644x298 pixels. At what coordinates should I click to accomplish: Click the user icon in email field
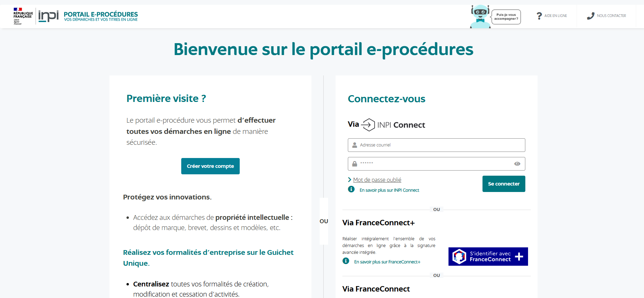tap(355, 145)
